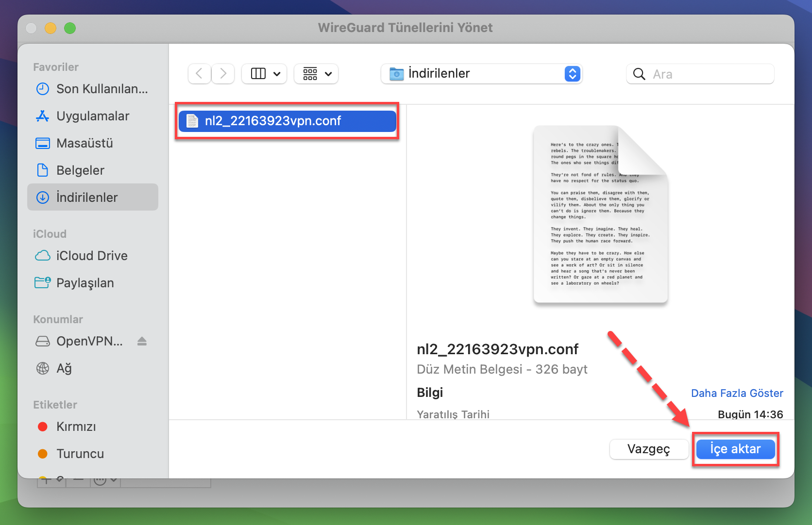Open the column view mode dropdown

[265, 74]
